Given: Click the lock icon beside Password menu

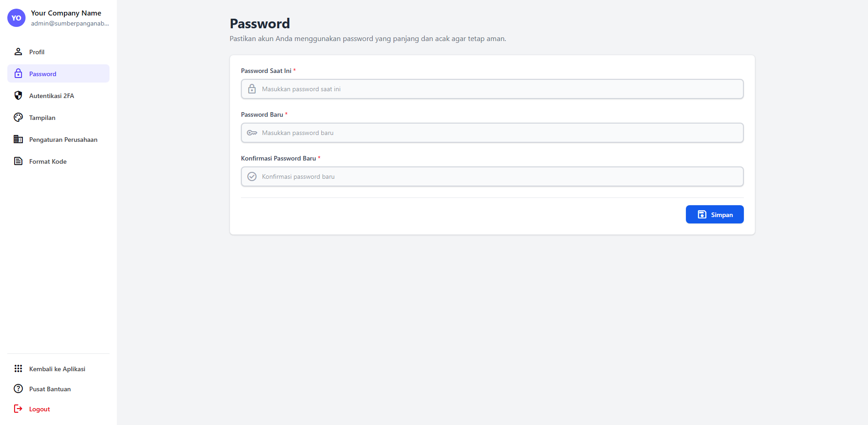Looking at the screenshot, I should [x=18, y=73].
